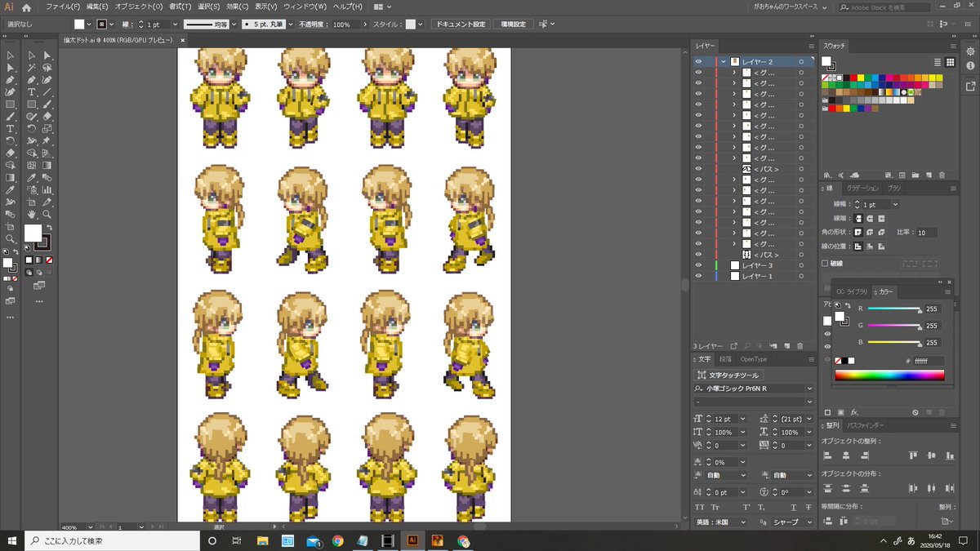Switch to the 段落 tab
This screenshot has height=551, width=980.
pos(725,359)
